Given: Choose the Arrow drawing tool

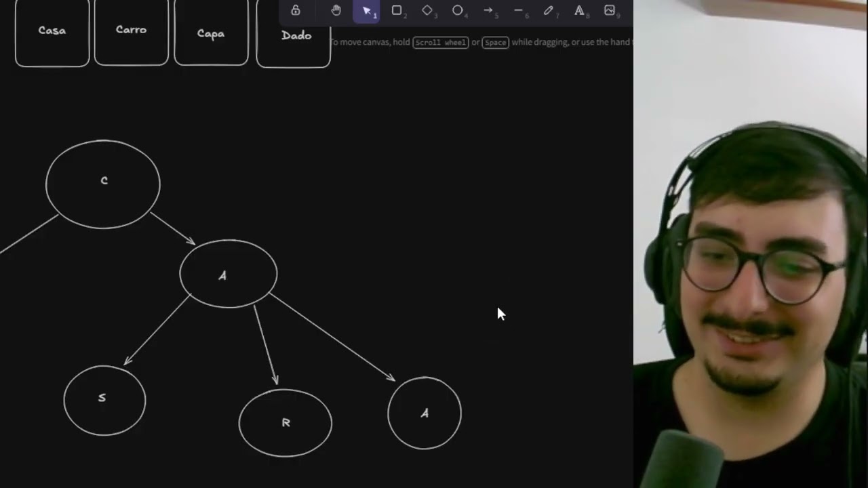Looking at the screenshot, I should [x=488, y=10].
